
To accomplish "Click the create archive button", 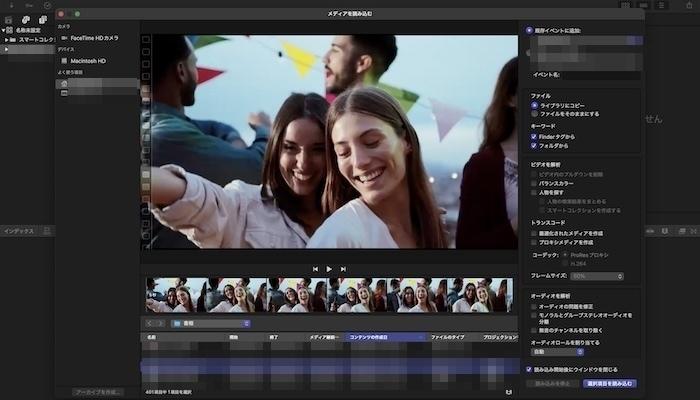I will [x=98, y=392].
